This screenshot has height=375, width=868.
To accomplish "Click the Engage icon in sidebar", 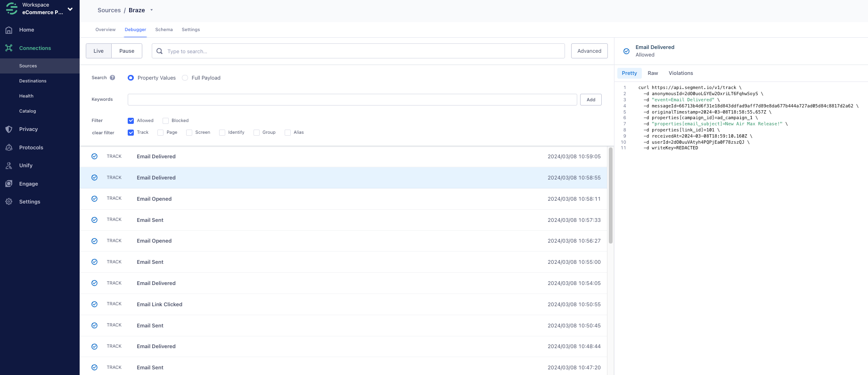I will point(8,184).
